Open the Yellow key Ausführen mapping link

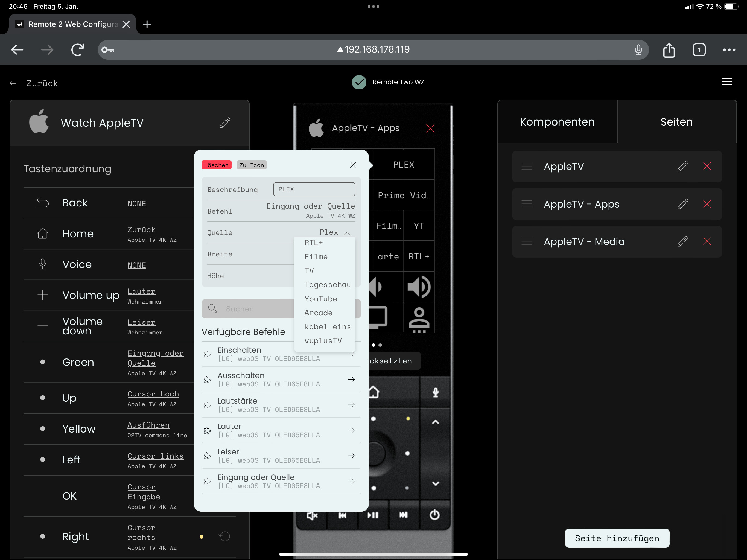(148, 425)
